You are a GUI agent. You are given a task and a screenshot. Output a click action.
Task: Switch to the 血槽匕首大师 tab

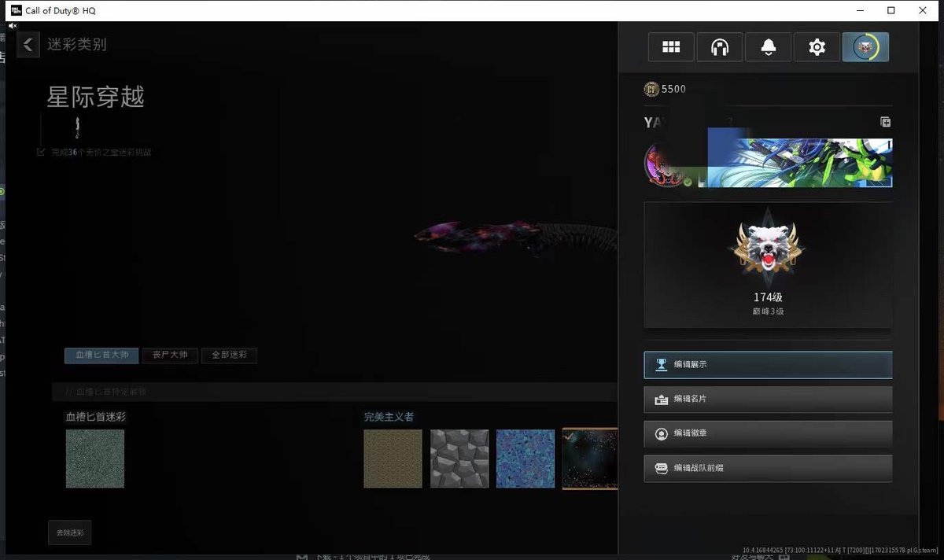coord(101,356)
